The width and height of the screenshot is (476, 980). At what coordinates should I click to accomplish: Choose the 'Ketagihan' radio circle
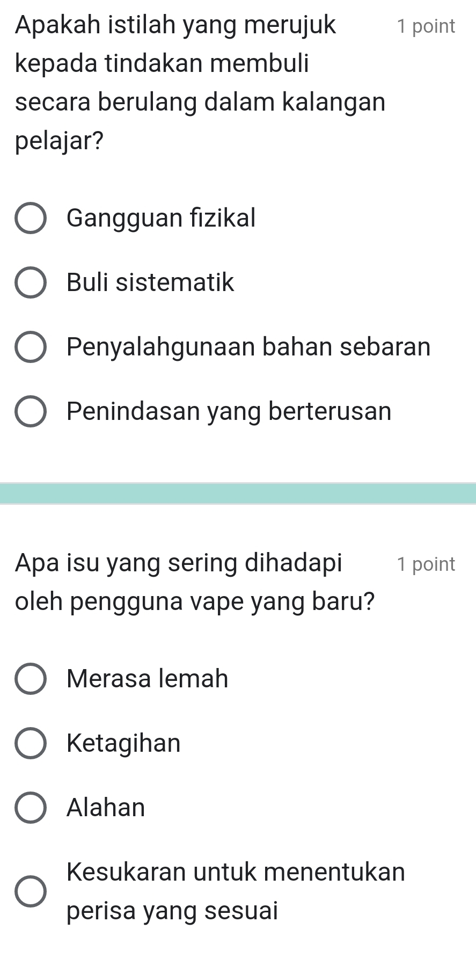point(30,743)
